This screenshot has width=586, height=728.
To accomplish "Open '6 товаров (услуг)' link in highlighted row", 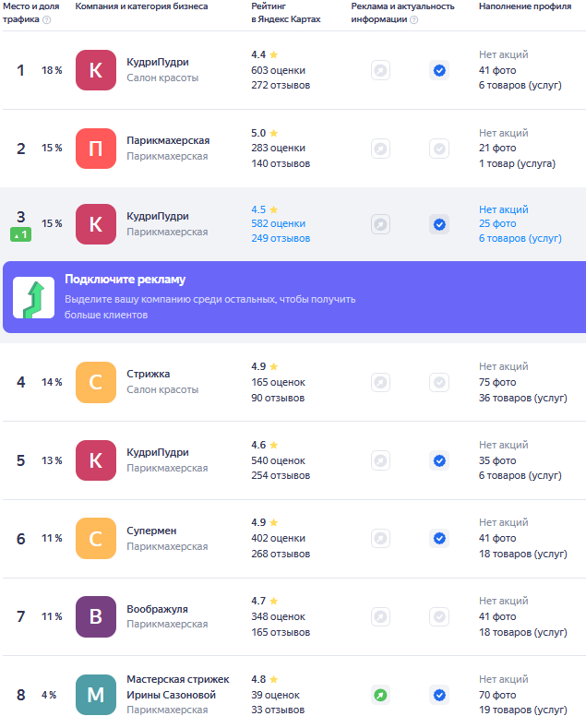I will click(520, 238).
